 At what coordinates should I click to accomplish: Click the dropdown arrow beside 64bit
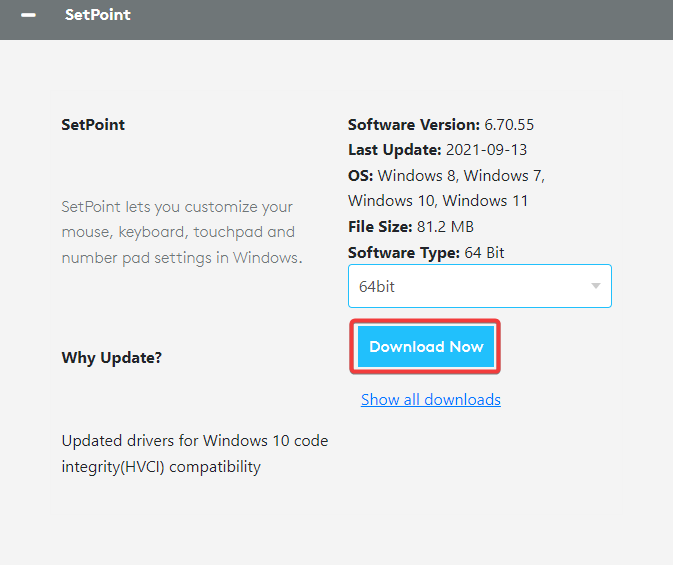point(596,286)
